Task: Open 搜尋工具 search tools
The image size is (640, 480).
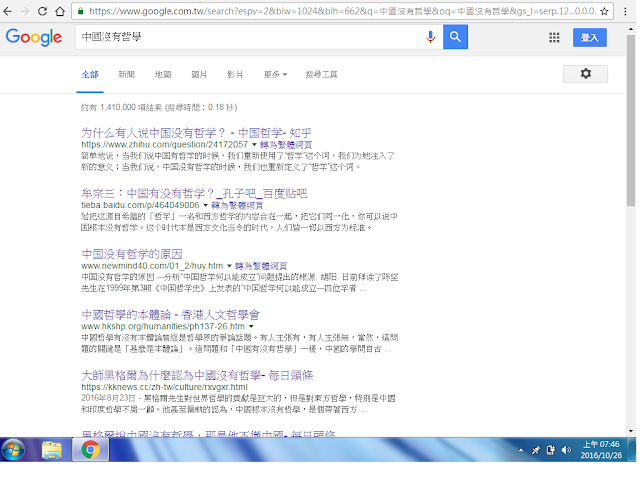Action: click(321, 74)
